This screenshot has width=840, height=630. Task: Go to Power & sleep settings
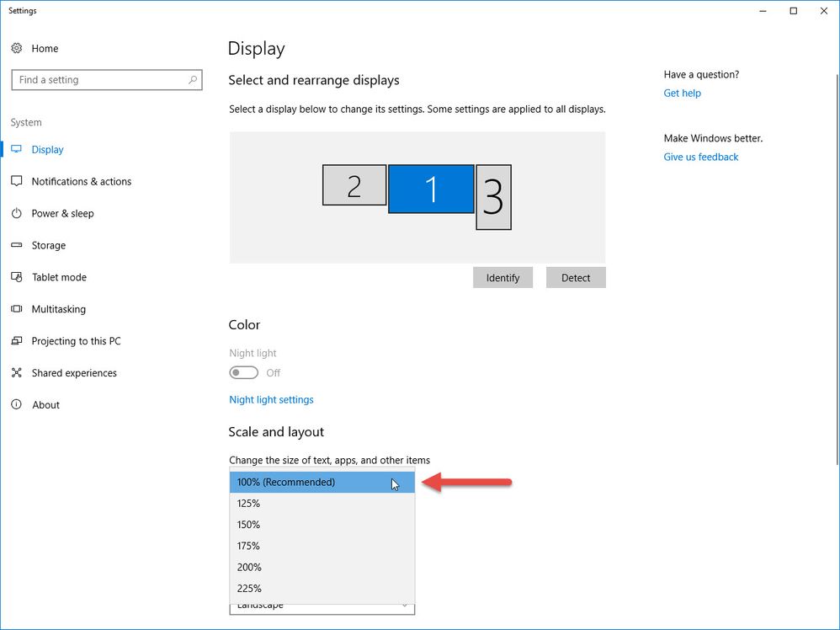click(x=62, y=213)
